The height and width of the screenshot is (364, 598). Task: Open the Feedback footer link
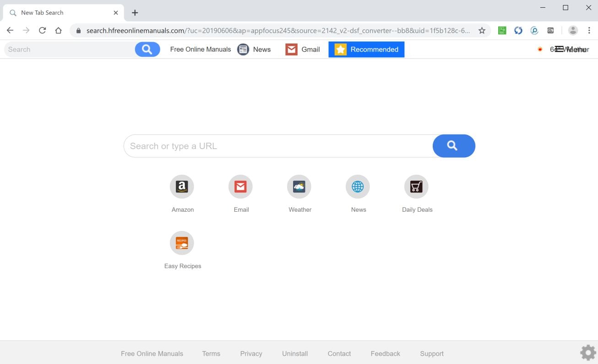pyautogui.click(x=386, y=353)
